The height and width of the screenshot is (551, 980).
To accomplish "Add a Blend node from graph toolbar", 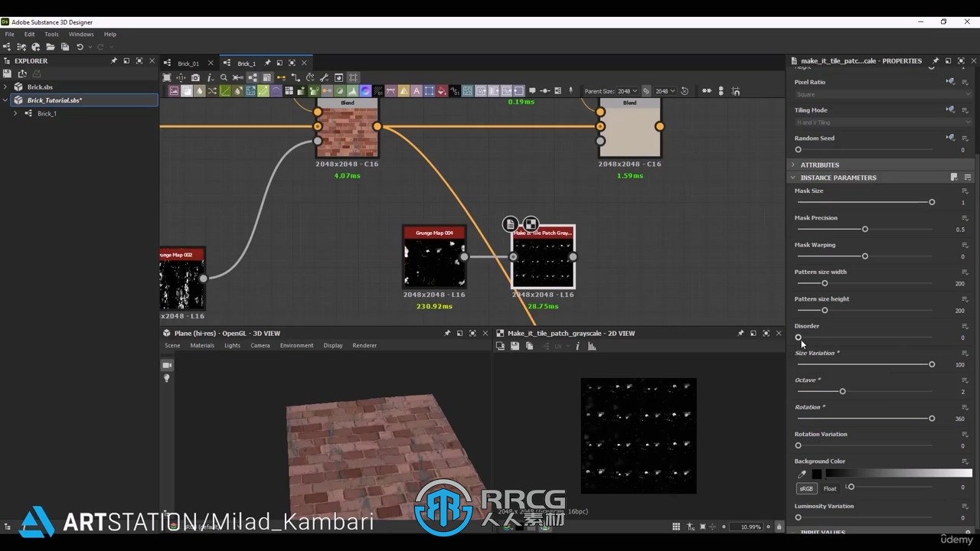I will [x=186, y=91].
